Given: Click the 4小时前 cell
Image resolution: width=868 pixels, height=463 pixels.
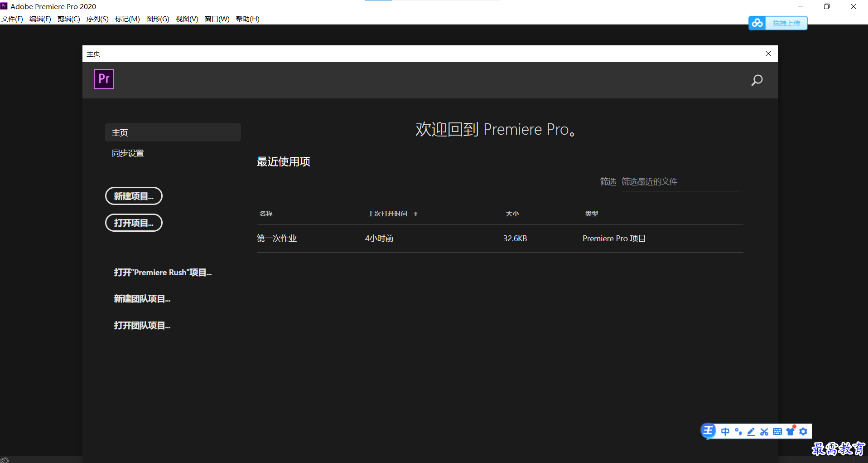Looking at the screenshot, I should [x=379, y=239].
